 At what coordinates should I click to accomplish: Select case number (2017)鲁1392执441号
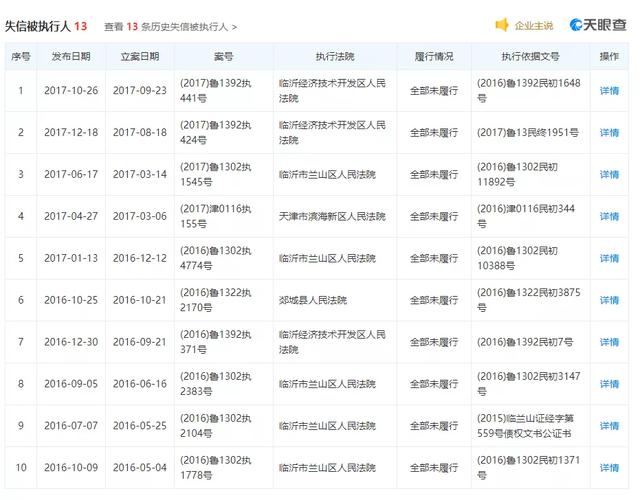[210, 91]
